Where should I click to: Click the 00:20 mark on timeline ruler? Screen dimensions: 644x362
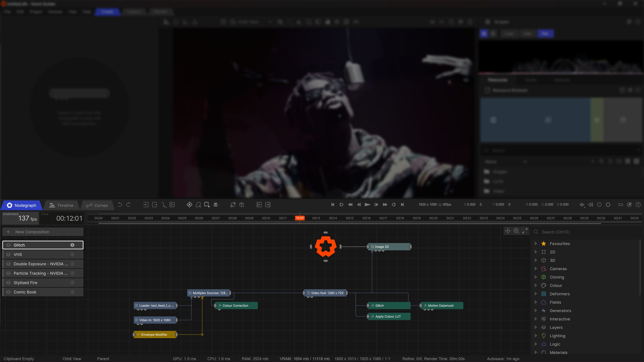(433, 218)
